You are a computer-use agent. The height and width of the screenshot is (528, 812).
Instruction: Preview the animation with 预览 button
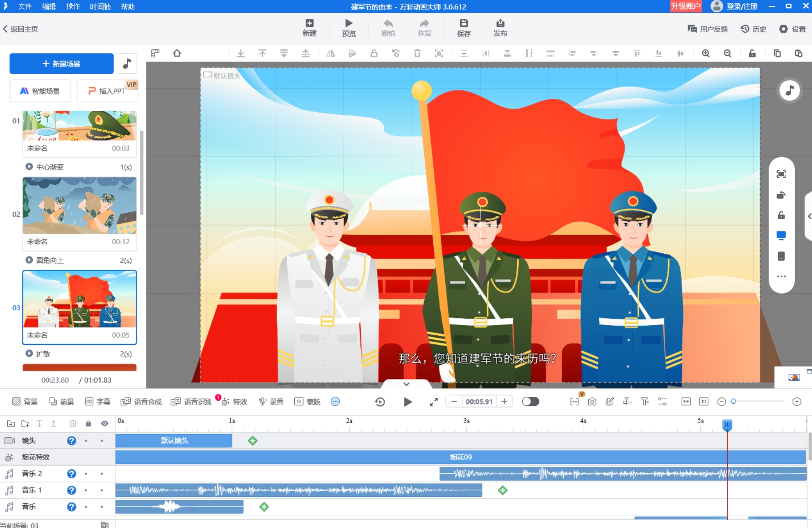pos(349,28)
